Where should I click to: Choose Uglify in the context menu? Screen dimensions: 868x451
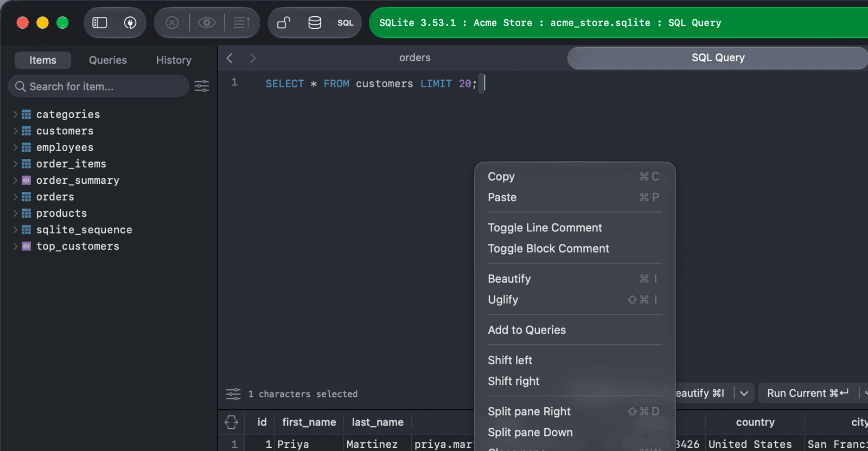(574, 299)
